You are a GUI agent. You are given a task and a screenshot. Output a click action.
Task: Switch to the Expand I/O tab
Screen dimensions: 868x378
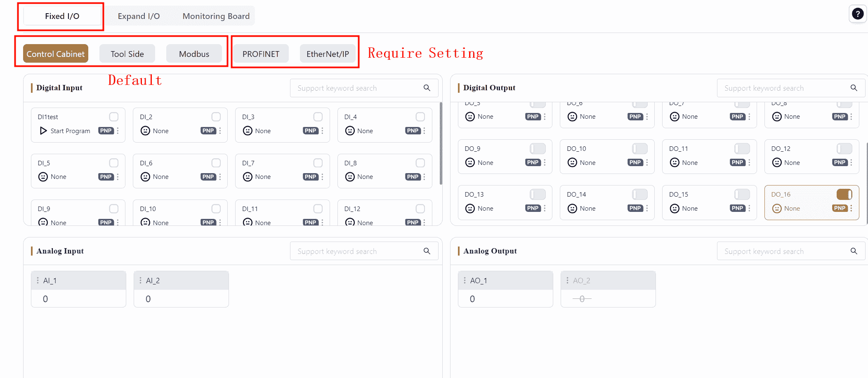click(x=139, y=16)
